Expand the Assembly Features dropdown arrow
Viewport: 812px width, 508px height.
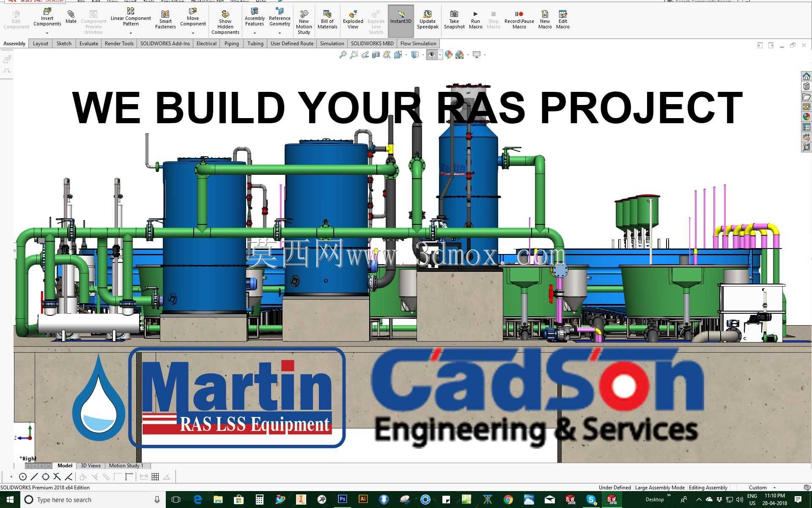(255, 33)
